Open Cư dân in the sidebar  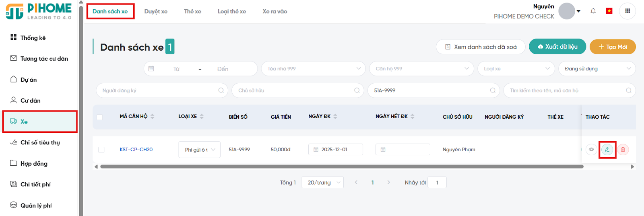point(30,101)
